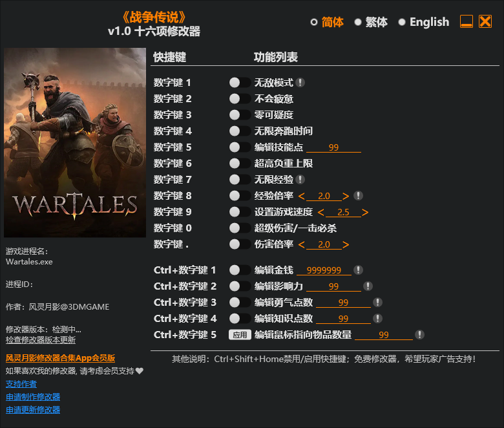Viewport: 504px width, 428px height.
Task: Click info icon next to 无限经验
Action: [300, 180]
